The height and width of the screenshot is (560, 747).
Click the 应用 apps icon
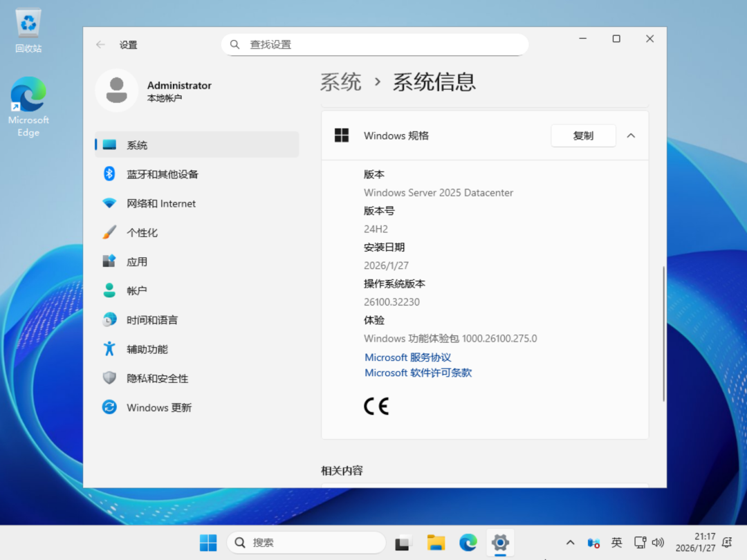109,261
